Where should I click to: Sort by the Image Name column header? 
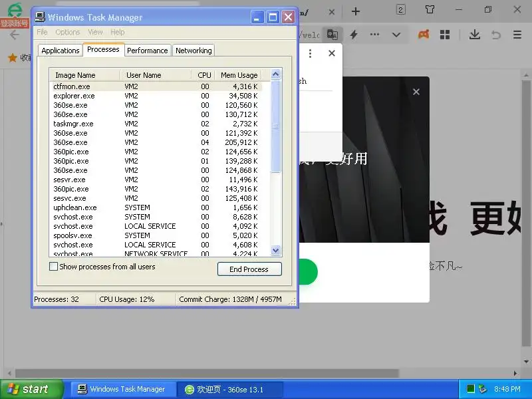tap(85, 75)
